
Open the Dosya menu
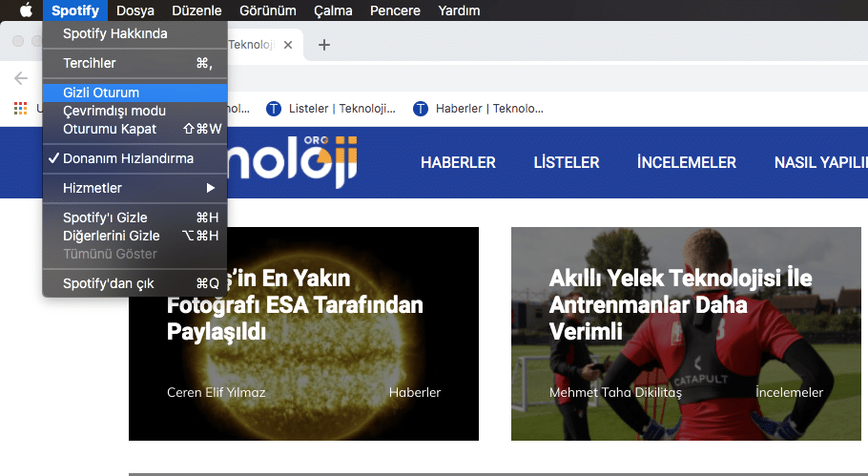pyautogui.click(x=135, y=10)
